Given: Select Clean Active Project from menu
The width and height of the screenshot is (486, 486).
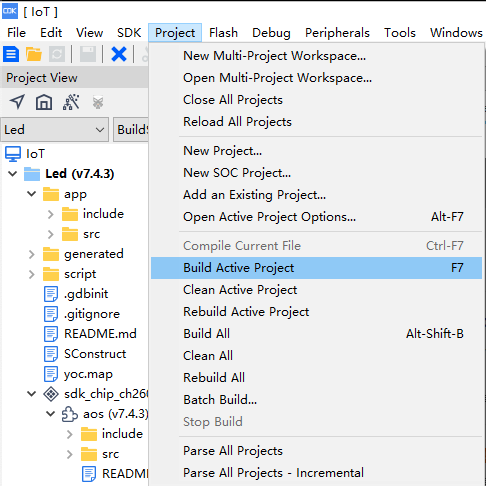Looking at the screenshot, I should tap(316, 290).
